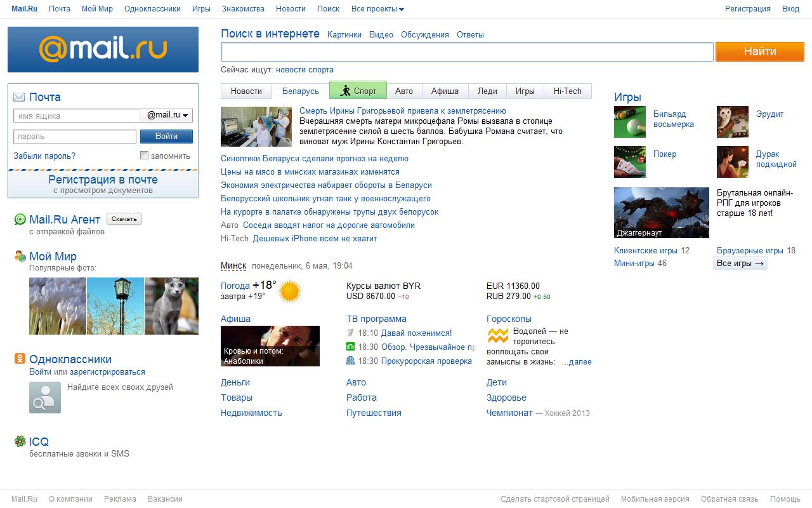Switch to the Игры news tab
The width and height of the screenshot is (812, 508).
pyautogui.click(x=525, y=91)
